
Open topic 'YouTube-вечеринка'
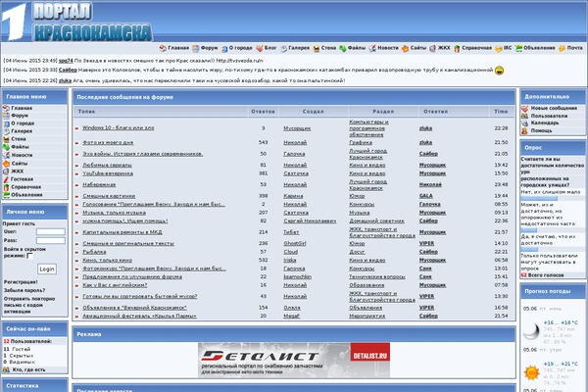tap(108, 173)
